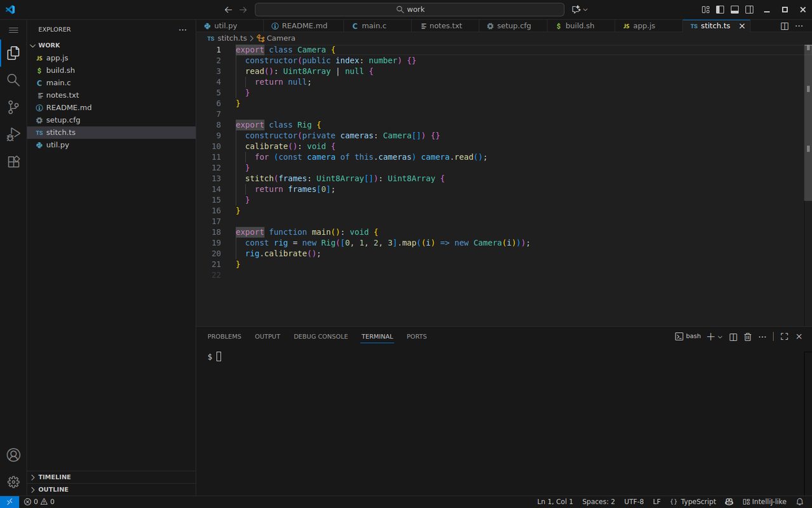812x508 pixels.
Task: Open the Search view in activity bar
Action: [13, 80]
